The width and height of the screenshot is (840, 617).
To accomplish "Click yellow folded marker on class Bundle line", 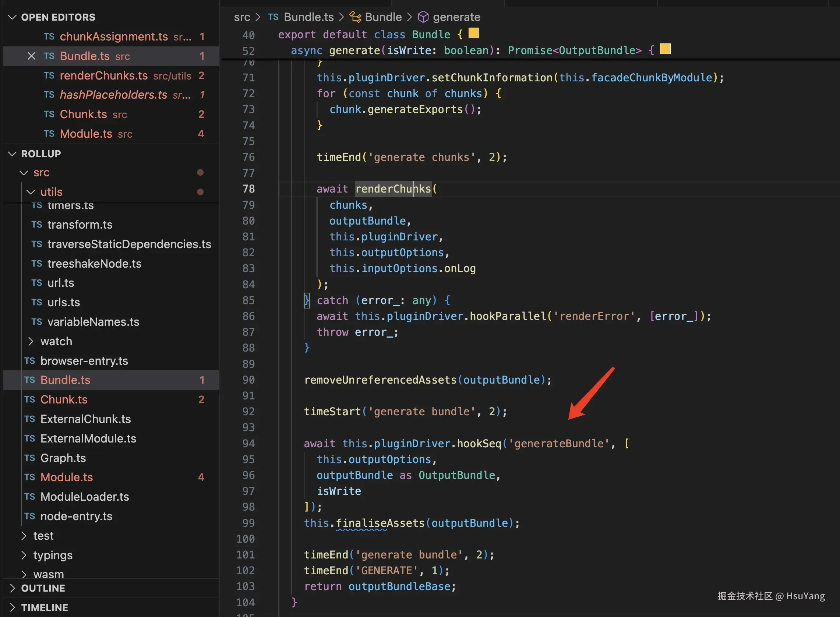I will (474, 33).
